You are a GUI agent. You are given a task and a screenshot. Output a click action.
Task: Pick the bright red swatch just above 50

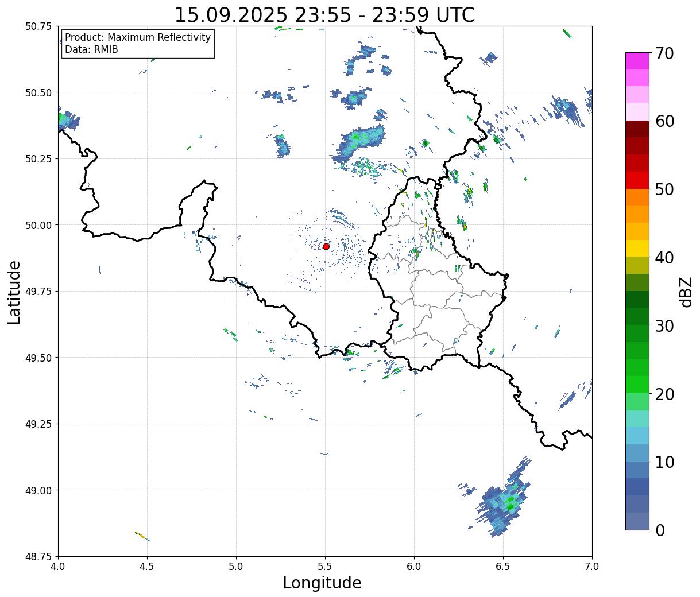coord(637,180)
